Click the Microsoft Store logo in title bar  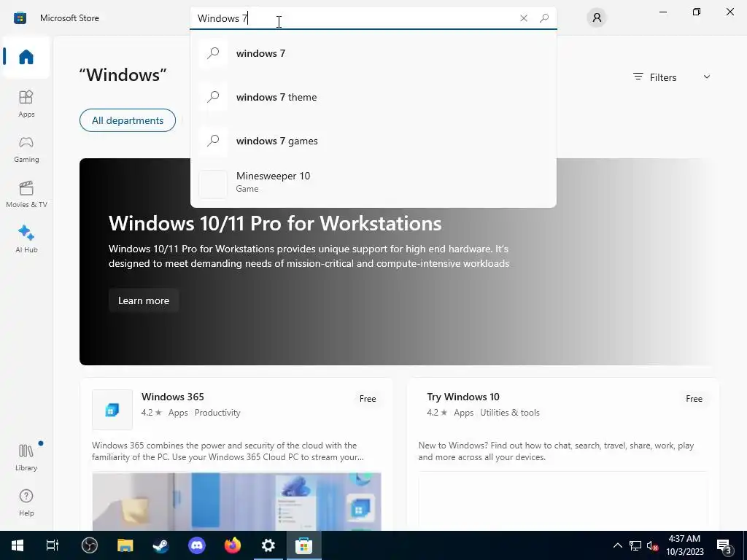click(x=20, y=18)
